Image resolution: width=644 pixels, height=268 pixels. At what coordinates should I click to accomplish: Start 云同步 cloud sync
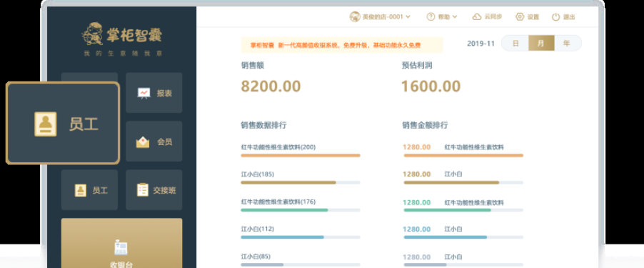point(487,17)
